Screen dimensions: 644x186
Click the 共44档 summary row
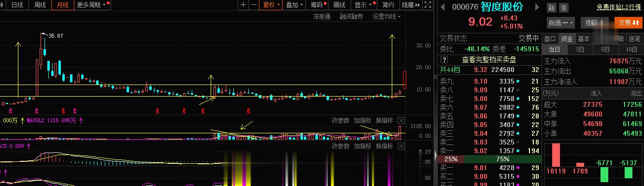pyautogui.click(x=489, y=70)
